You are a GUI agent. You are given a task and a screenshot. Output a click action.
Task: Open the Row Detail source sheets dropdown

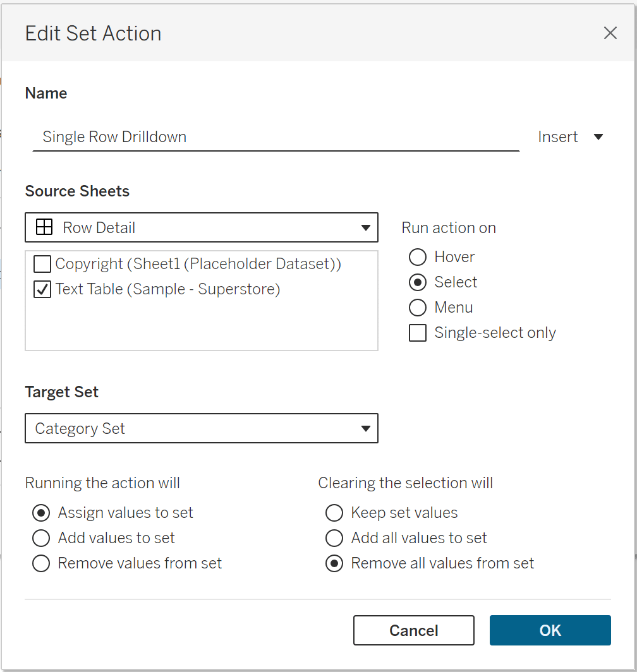[x=201, y=227]
